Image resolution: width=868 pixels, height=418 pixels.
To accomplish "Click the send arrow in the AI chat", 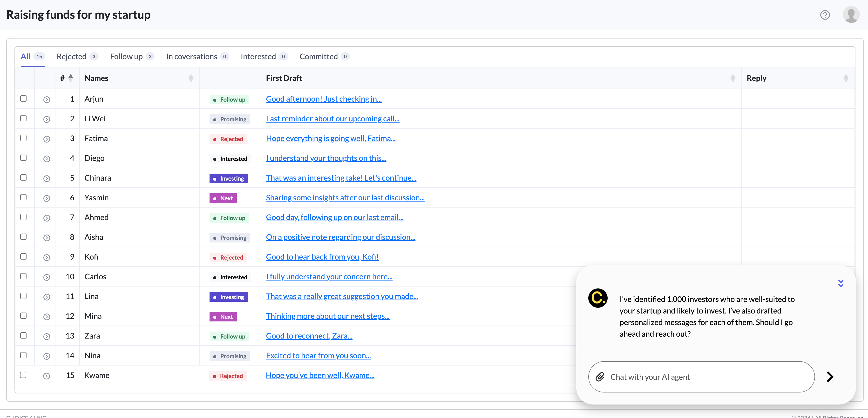I will coord(830,377).
